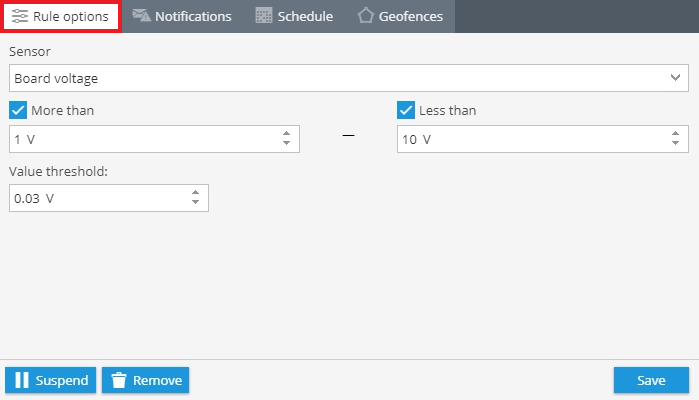699x400 pixels.
Task: Click the pentagon icon for Geofences
Action: click(x=366, y=16)
